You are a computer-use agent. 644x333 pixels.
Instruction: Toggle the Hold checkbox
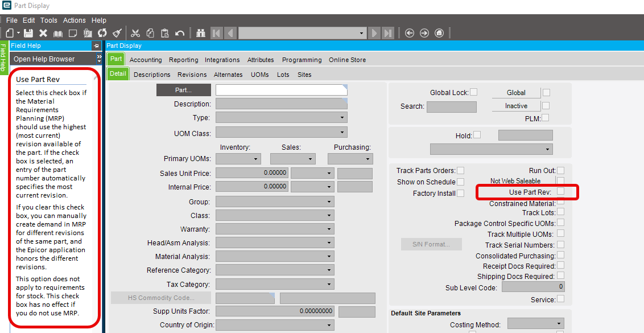point(477,134)
